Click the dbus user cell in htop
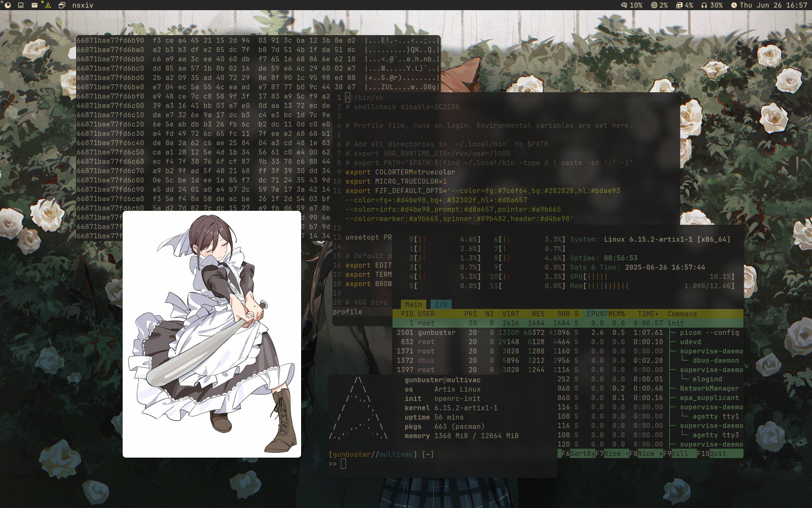The height and width of the screenshot is (508, 812). point(426,360)
